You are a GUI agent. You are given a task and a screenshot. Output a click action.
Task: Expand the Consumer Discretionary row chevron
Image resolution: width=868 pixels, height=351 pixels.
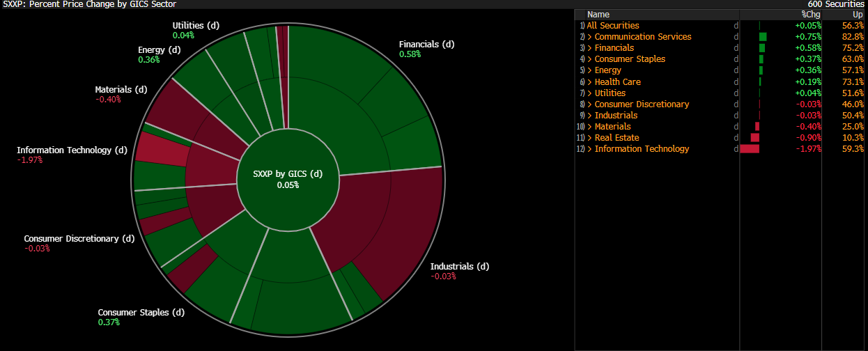590,104
